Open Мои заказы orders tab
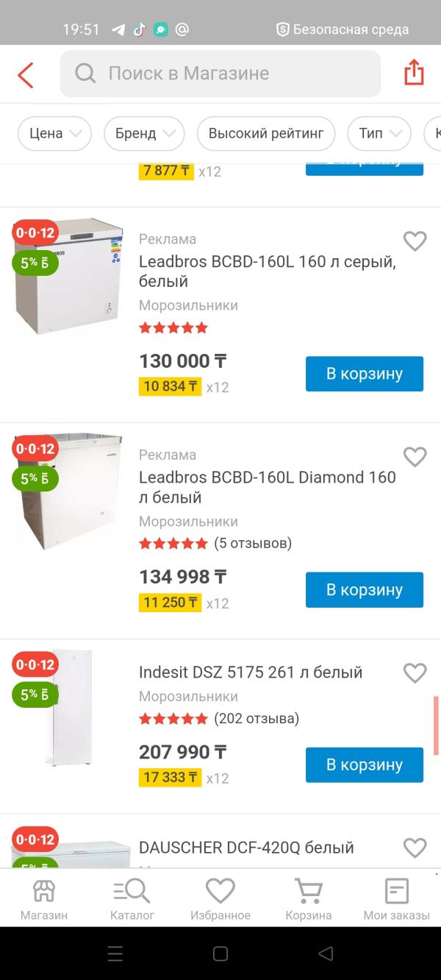 [396, 899]
